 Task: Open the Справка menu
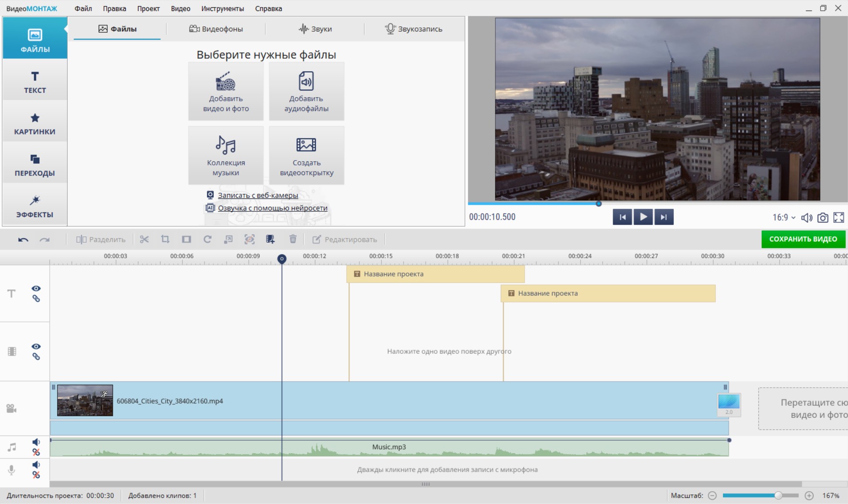(269, 8)
